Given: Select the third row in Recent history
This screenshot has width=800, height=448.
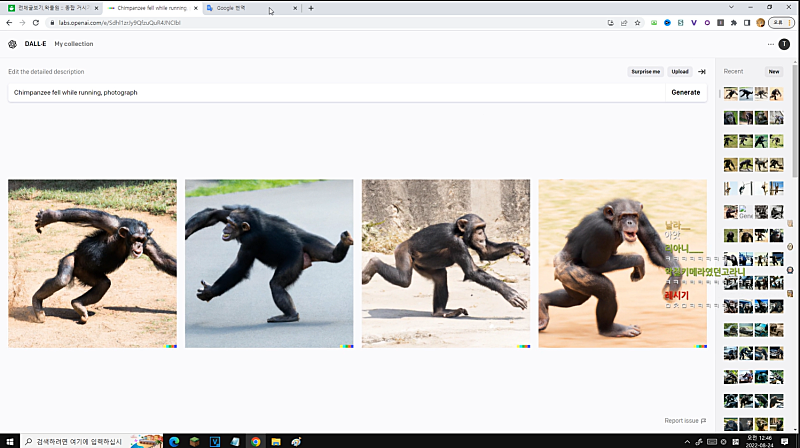Looking at the screenshot, I should point(753,141).
